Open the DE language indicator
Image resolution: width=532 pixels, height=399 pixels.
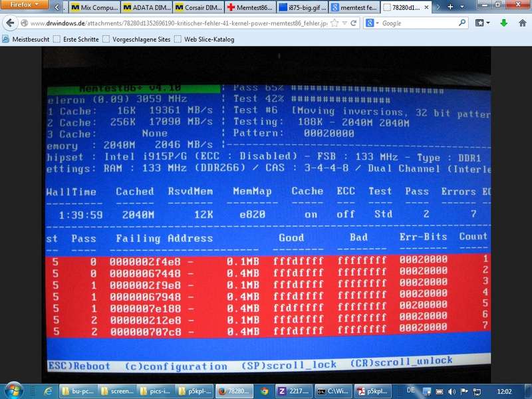pyautogui.click(x=410, y=390)
